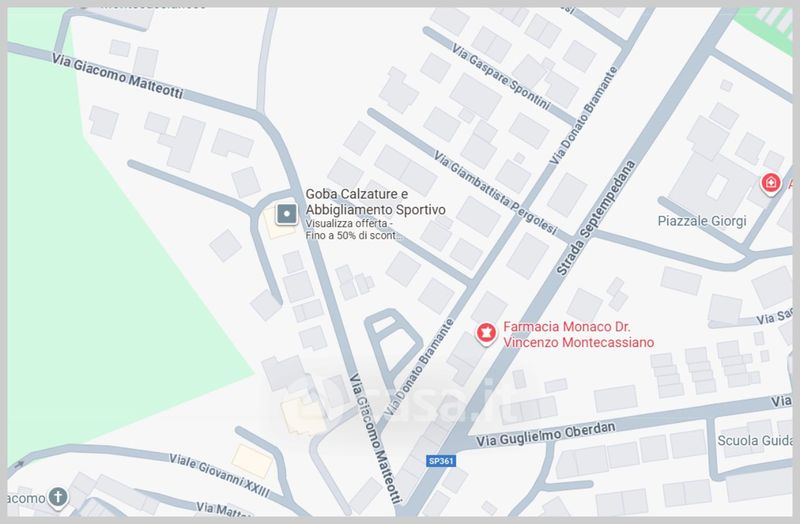Click the small arrow on Viale Giovanni XXIII

(x=19, y=465)
